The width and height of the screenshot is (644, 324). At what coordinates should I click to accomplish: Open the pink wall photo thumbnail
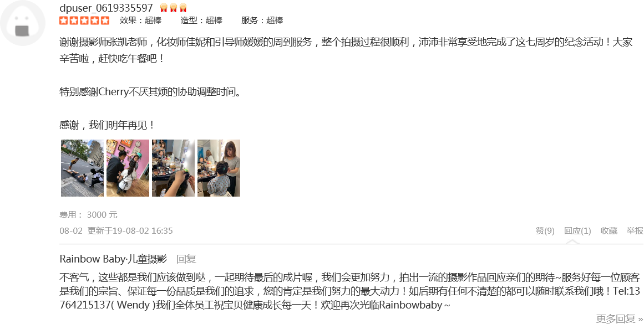[x=128, y=168]
